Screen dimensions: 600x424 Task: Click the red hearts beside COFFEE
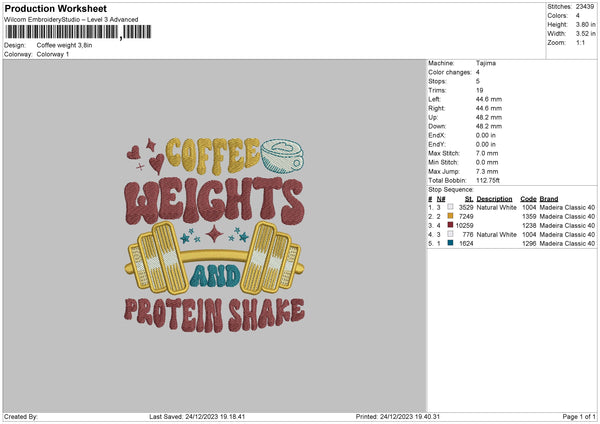145,156
